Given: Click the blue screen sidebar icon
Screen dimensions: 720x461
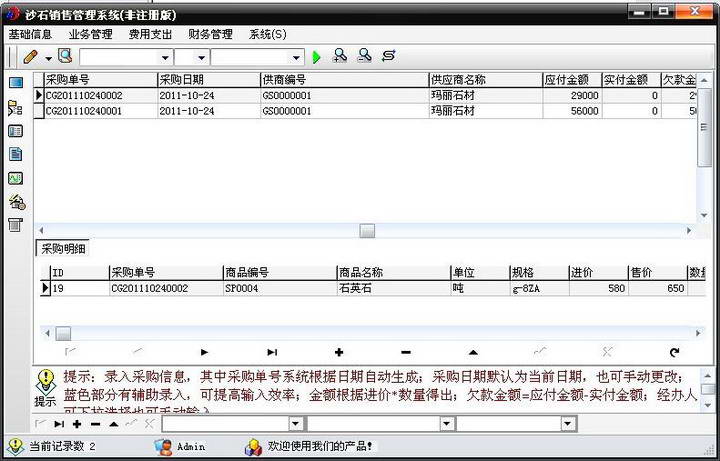Looking at the screenshot, I should (x=16, y=83).
